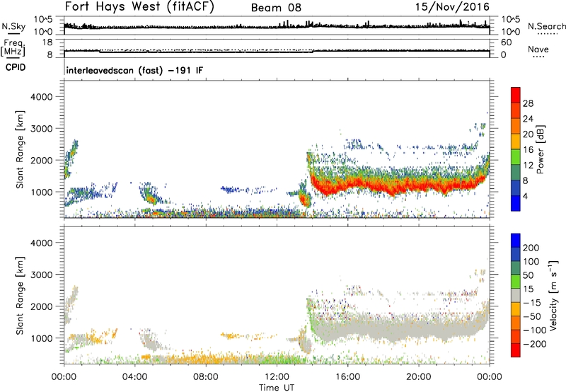Viewport: 566px width, 392px height.
Task: Select the blue top Velocity colorbar segment
Action: click(516, 241)
